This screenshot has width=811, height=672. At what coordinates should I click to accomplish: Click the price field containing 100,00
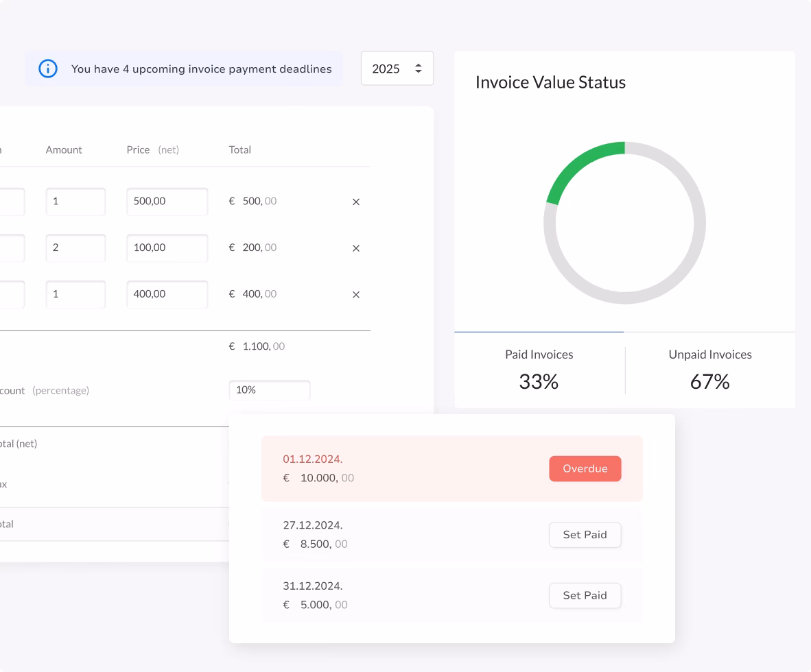click(x=167, y=248)
